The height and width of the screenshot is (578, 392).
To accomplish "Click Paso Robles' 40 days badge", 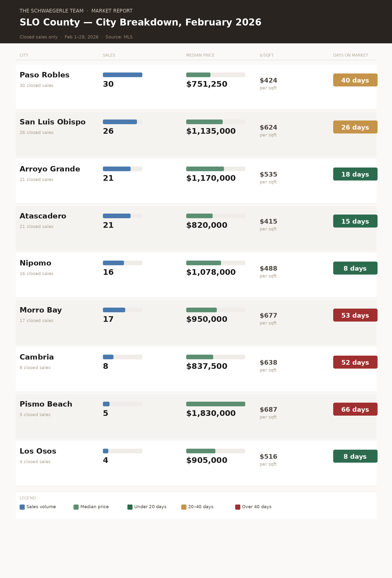I will (355, 80).
